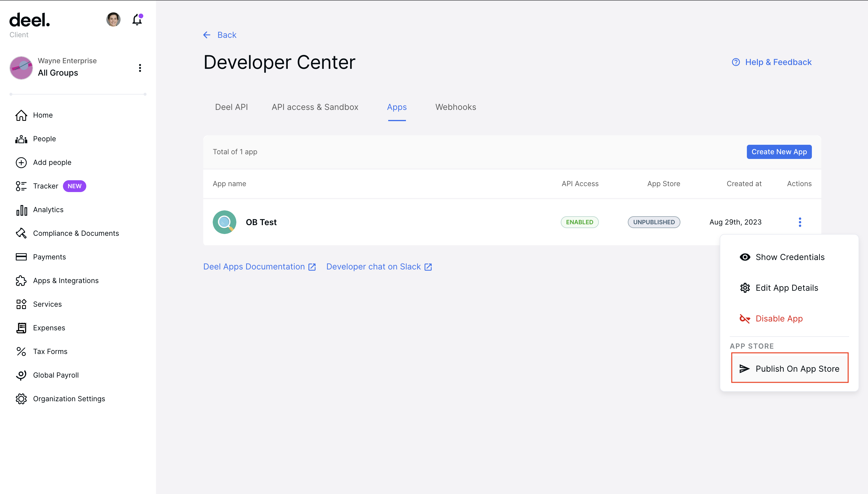Toggle the OB Test actions three-dot menu
The width and height of the screenshot is (868, 494).
click(x=799, y=222)
